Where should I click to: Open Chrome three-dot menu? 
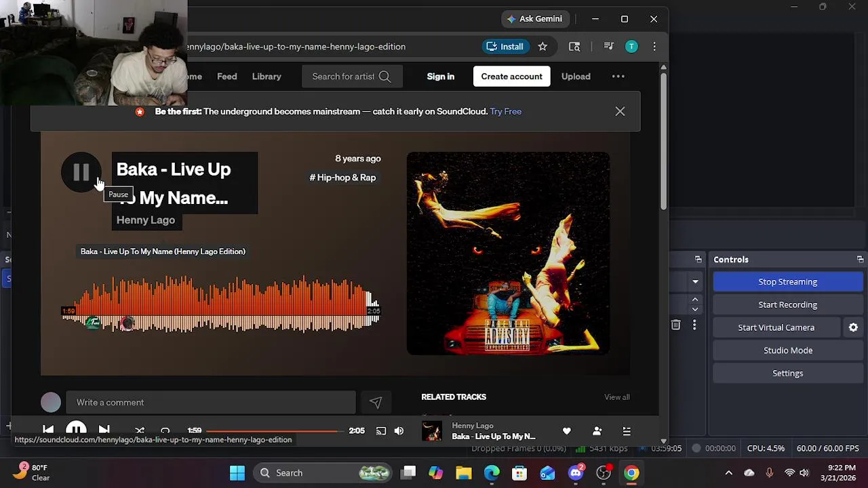(x=654, y=47)
